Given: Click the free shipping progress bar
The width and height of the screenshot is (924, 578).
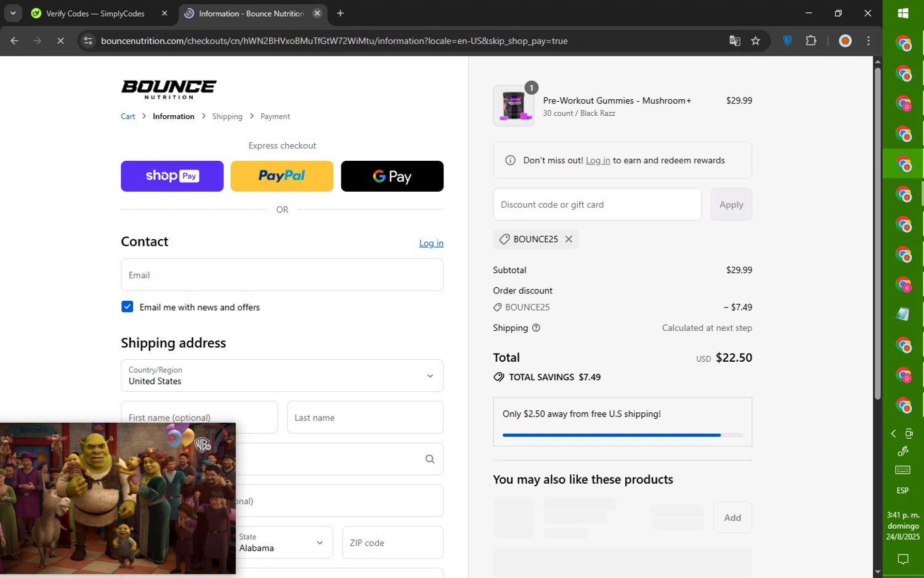Looking at the screenshot, I should pos(622,435).
